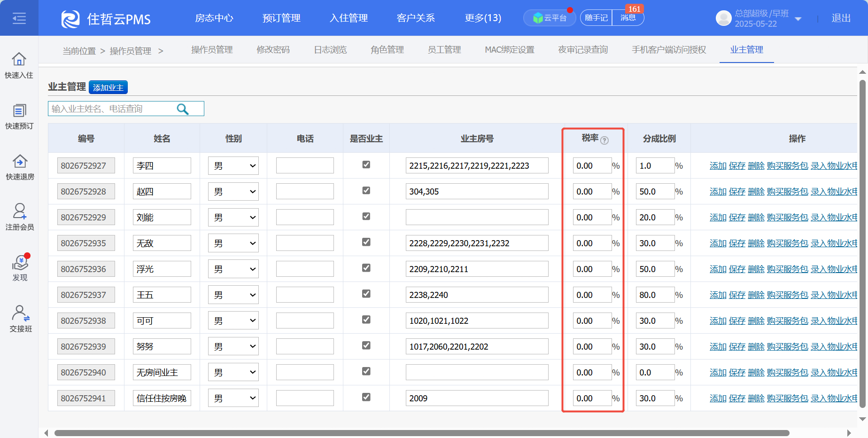
Task: Click 分成比例 field in 王五's row
Action: (655, 295)
